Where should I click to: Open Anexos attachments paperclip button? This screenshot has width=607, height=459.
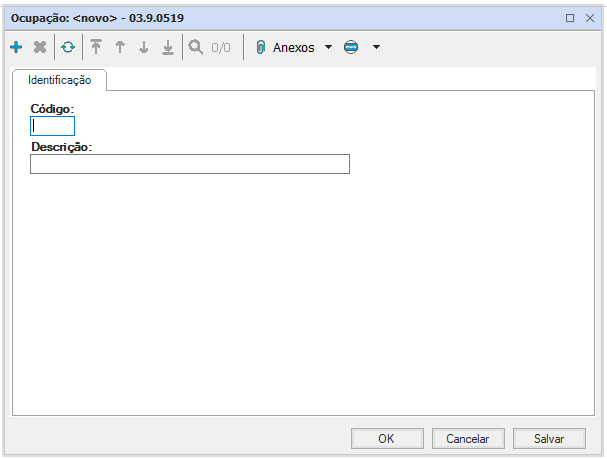pyautogui.click(x=286, y=47)
